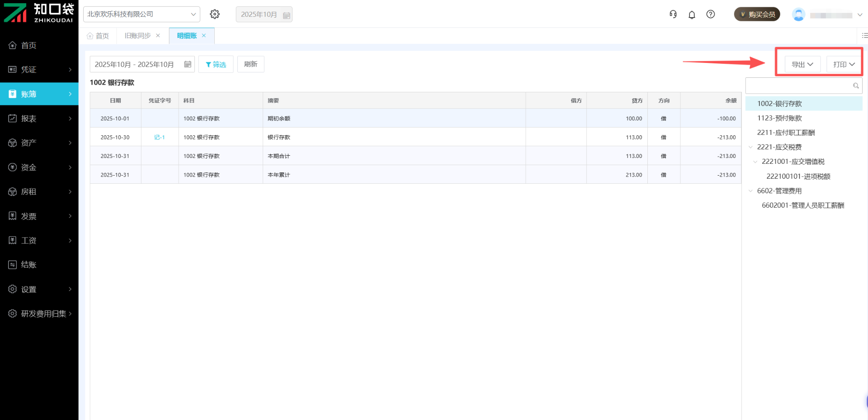Open customer service headset icon

tap(673, 14)
